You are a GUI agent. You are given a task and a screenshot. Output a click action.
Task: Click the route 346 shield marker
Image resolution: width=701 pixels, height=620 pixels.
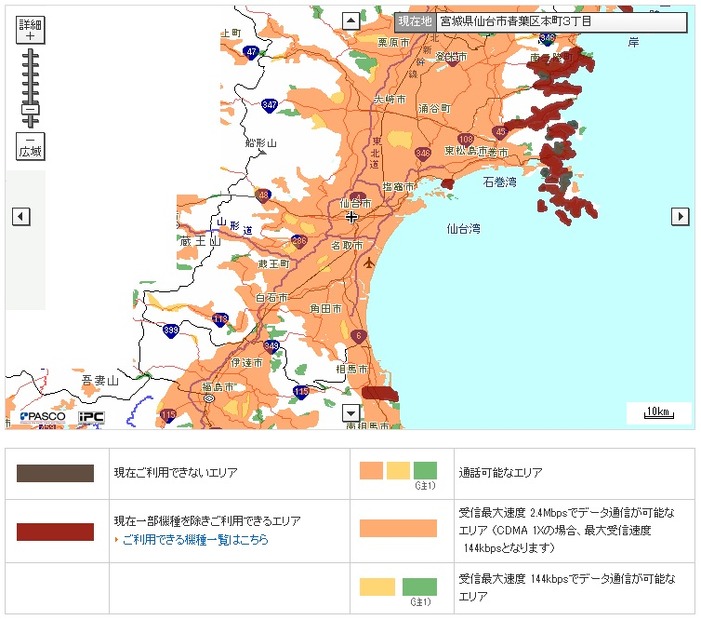[422, 154]
